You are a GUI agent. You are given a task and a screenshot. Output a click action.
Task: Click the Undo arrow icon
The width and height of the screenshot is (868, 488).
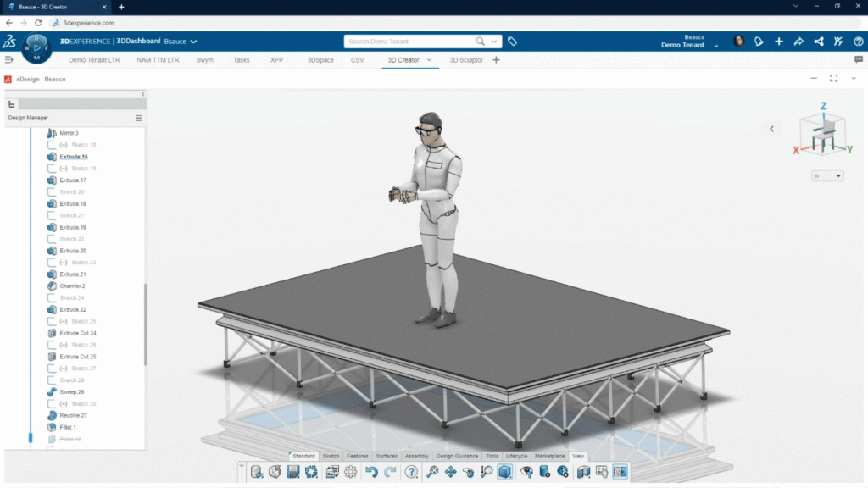(371, 472)
